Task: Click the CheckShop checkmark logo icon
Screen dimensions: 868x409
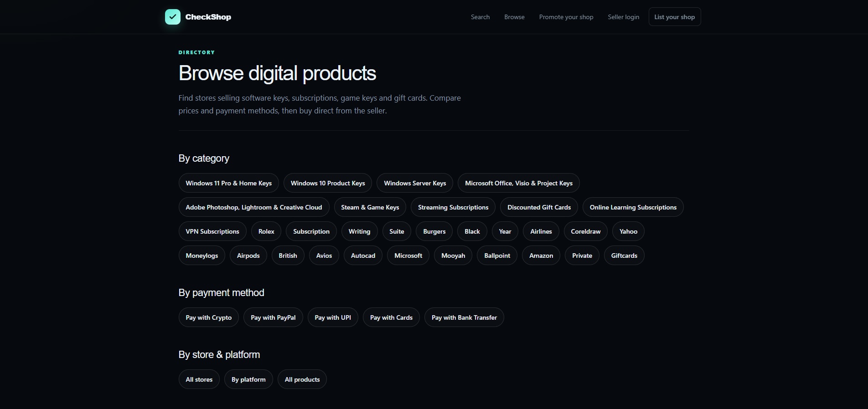Action: point(173,17)
